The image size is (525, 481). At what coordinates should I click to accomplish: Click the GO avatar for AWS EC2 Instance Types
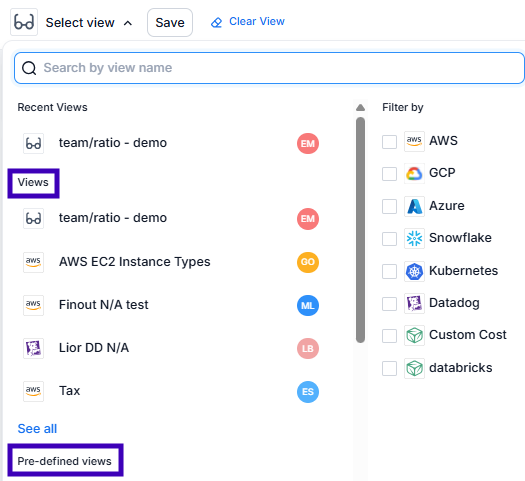tap(308, 262)
